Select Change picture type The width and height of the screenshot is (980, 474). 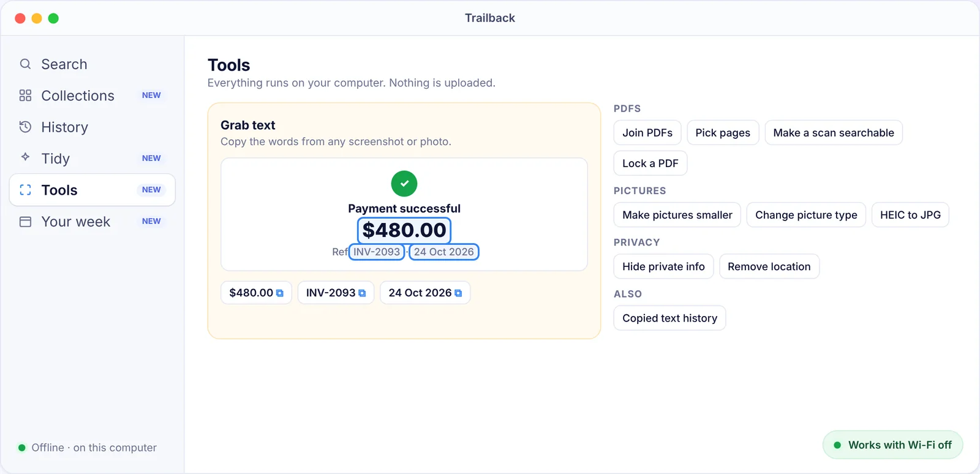click(806, 215)
